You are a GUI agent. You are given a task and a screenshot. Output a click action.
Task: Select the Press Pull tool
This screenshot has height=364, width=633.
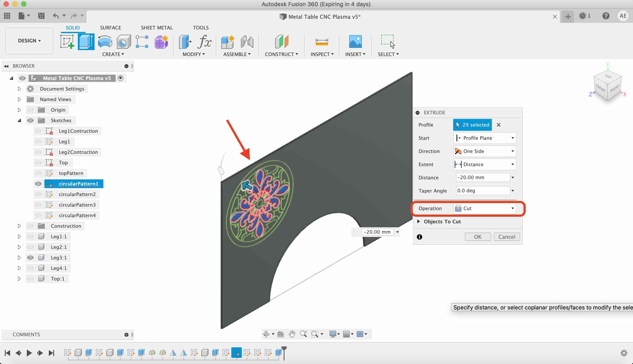click(x=185, y=42)
